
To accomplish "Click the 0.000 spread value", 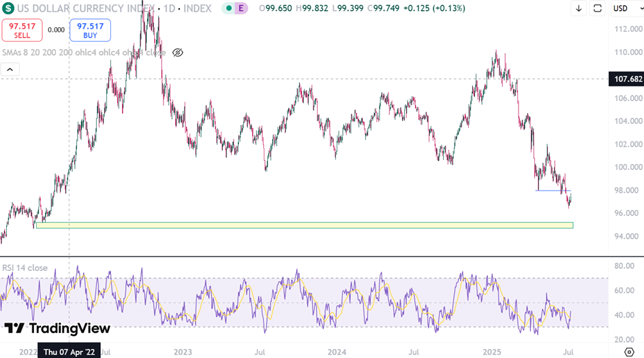I will [x=57, y=30].
